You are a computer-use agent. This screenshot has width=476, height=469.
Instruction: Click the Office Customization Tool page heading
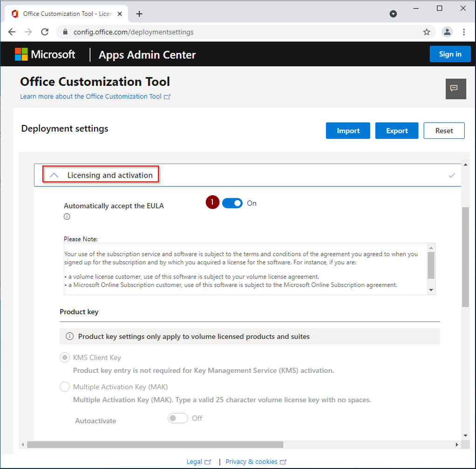[95, 82]
